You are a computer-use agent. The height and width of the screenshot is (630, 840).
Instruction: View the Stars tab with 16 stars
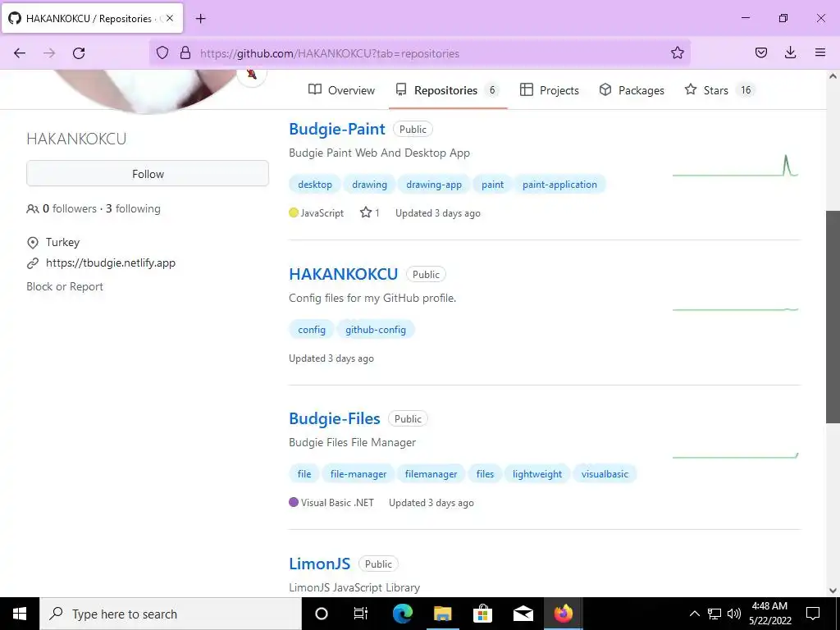click(x=719, y=90)
